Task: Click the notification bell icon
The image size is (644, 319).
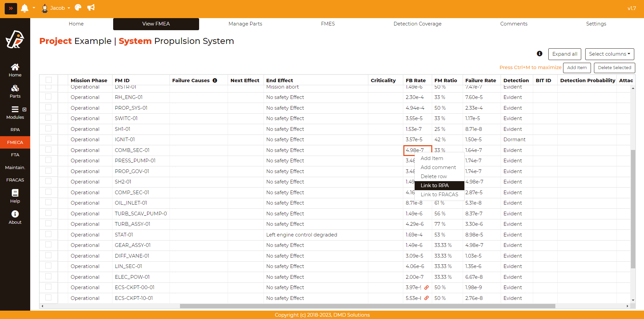Action: pos(25,8)
